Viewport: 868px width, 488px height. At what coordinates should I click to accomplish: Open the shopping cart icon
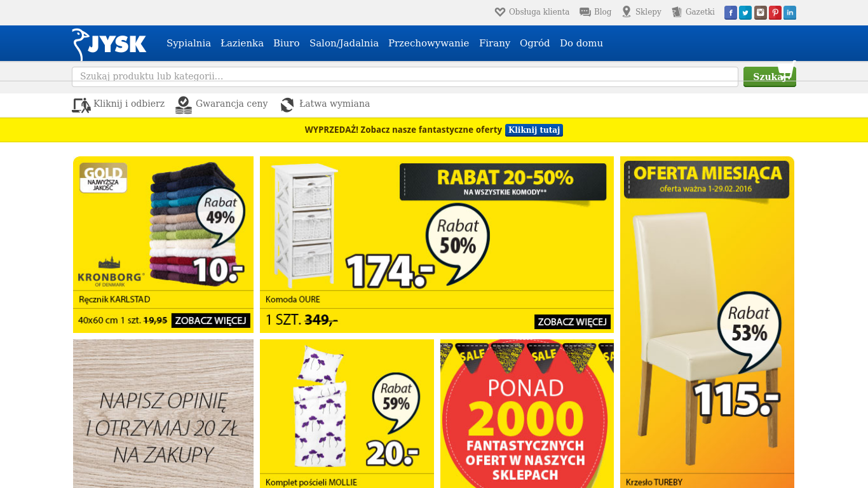click(x=787, y=70)
